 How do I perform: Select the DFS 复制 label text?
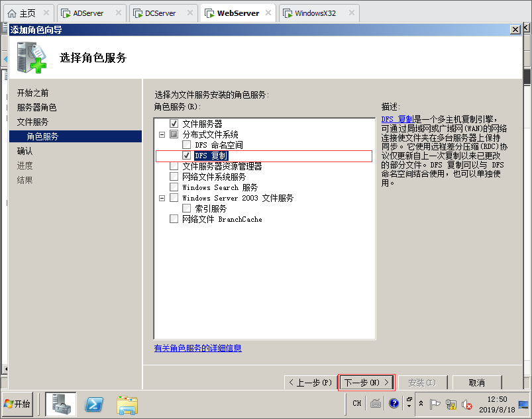(x=211, y=156)
